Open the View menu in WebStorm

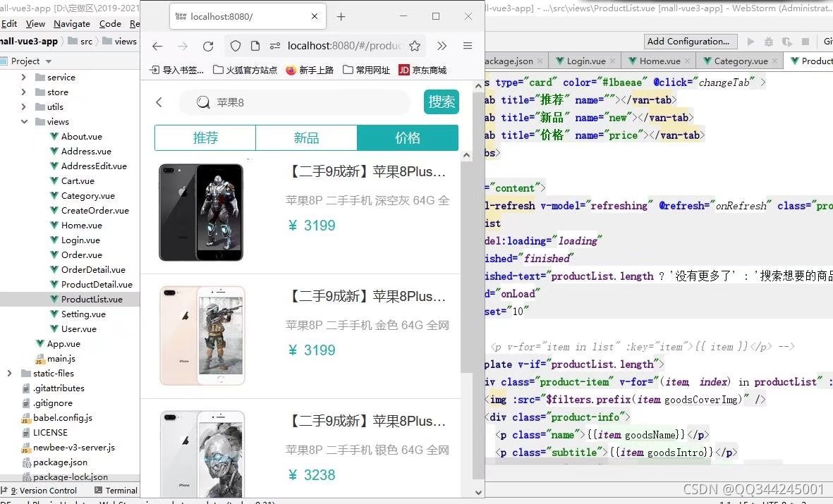(35, 24)
